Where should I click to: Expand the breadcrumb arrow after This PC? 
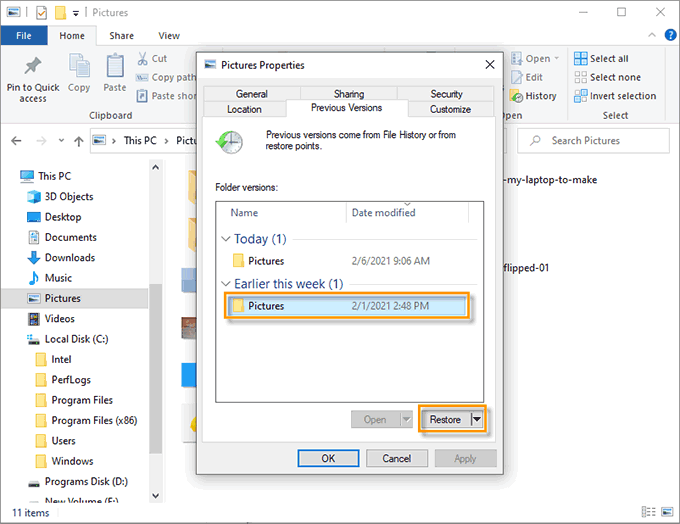[166, 141]
